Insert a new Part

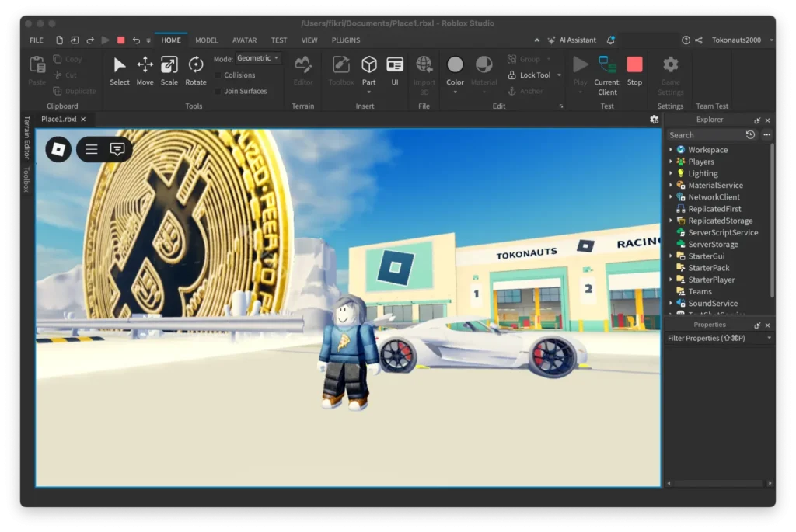click(x=369, y=65)
